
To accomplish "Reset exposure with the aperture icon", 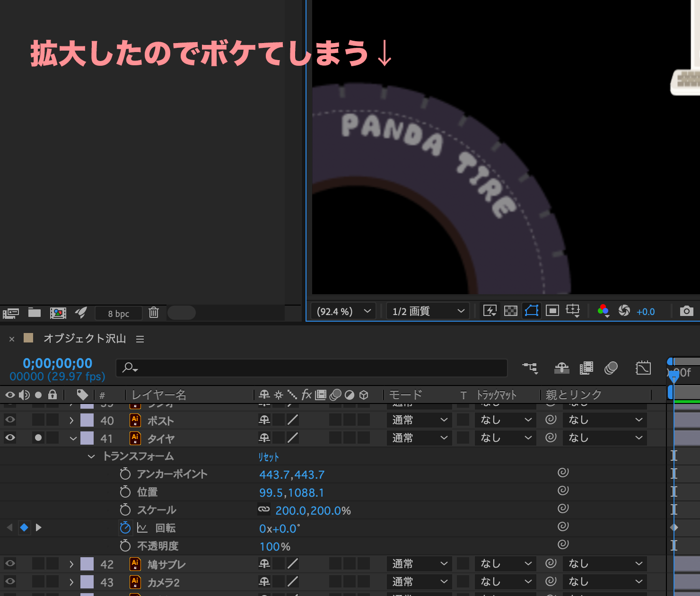I will click(624, 311).
